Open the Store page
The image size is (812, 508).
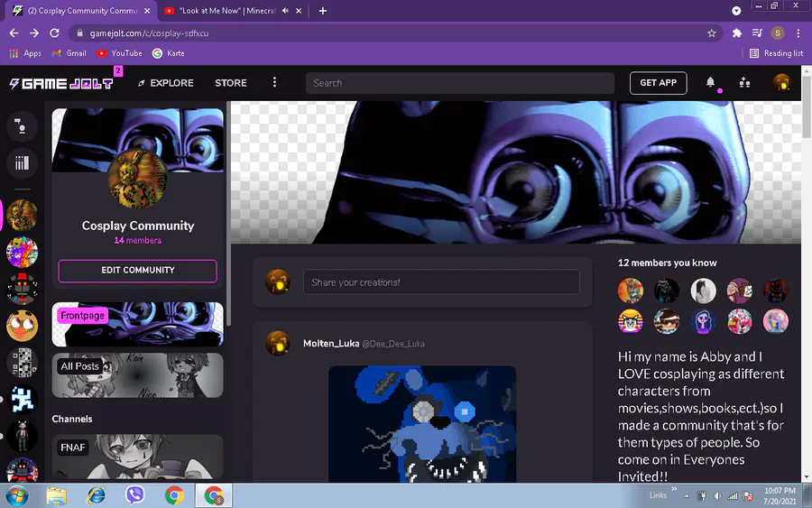click(x=231, y=83)
